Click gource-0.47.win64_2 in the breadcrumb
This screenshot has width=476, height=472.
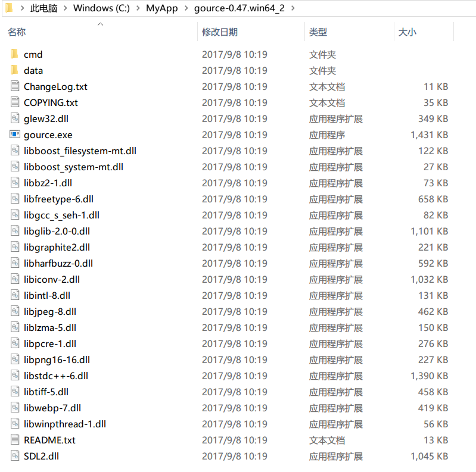(239, 8)
